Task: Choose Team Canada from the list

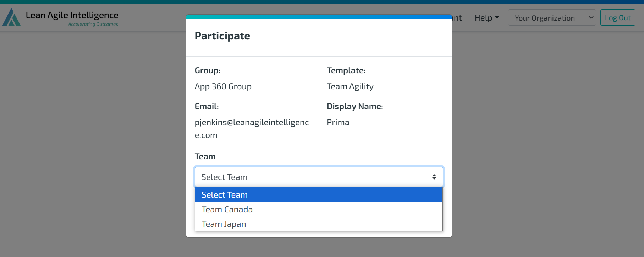Action: click(x=319, y=209)
